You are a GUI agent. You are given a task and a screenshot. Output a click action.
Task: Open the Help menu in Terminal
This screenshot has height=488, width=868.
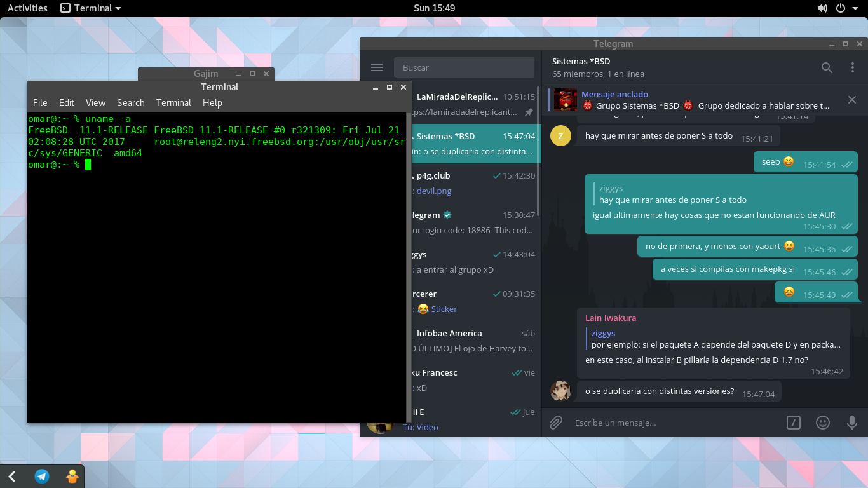pyautogui.click(x=212, y=102)
